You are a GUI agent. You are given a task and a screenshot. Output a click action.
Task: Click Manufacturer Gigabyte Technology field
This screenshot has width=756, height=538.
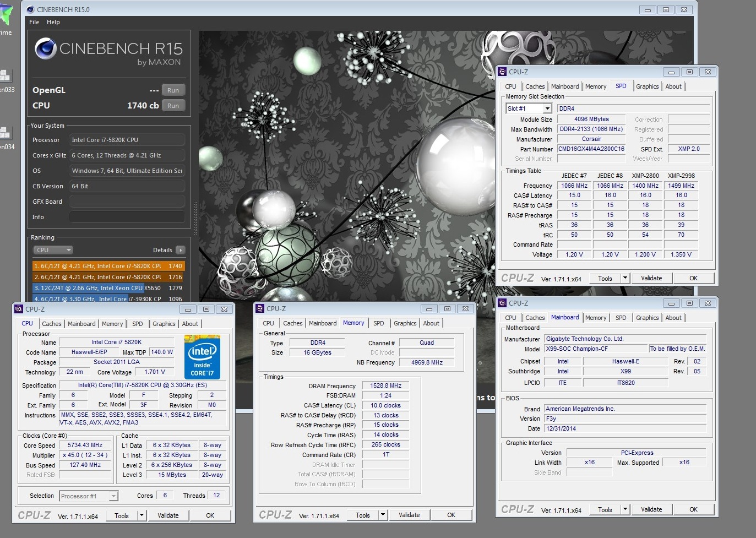(x=625, y=339)
